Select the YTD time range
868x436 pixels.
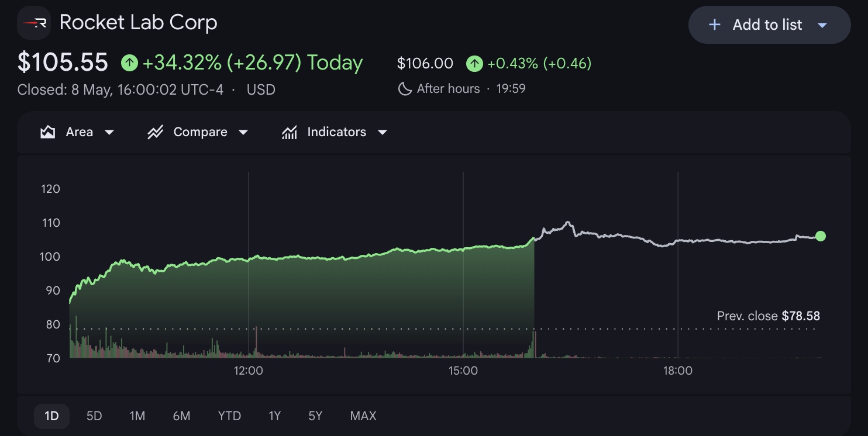click(x=229, y=416)
